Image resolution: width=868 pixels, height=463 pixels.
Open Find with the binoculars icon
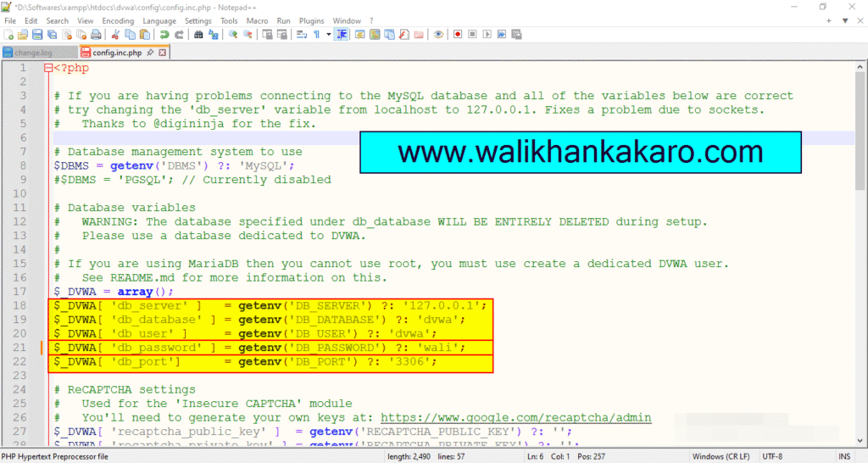(x=198, y=34)
